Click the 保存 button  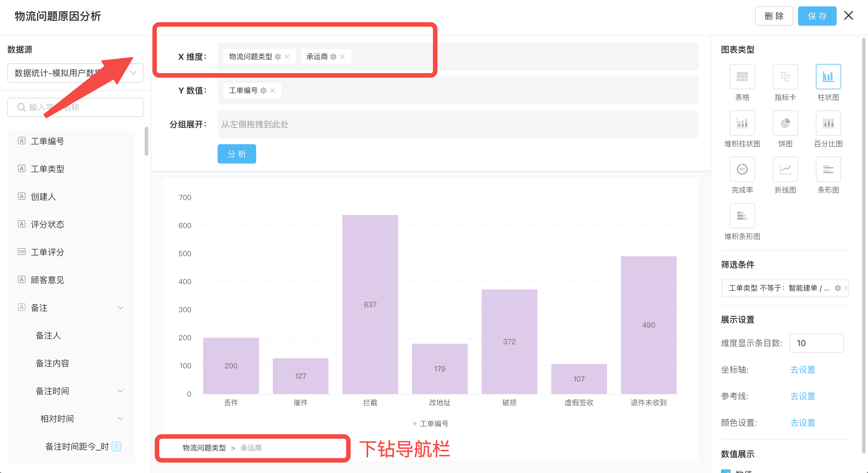(817, 16)
